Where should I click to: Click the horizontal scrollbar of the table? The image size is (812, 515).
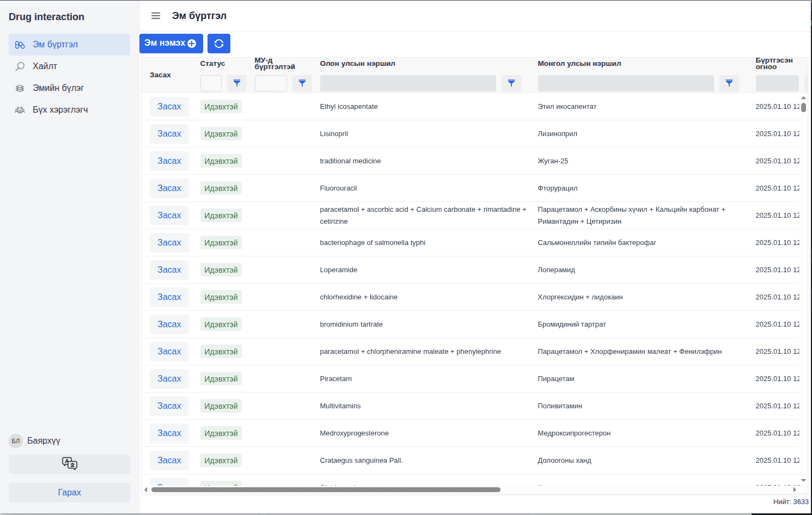pos(326,489)
